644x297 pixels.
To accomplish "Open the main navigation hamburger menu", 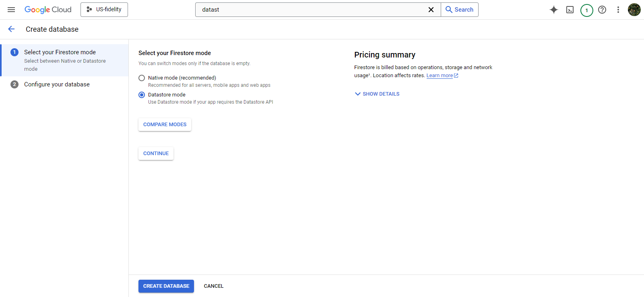I will 11,10.
